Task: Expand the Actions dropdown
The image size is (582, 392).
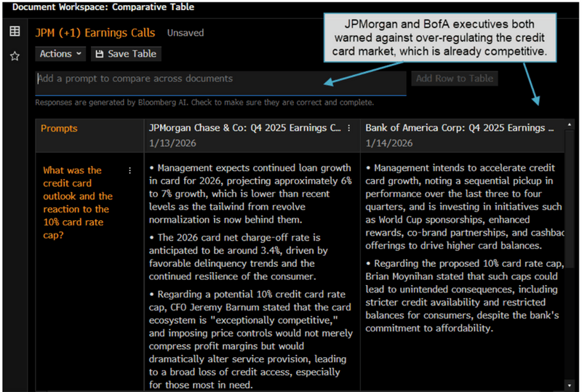Action: pos(60,54)
